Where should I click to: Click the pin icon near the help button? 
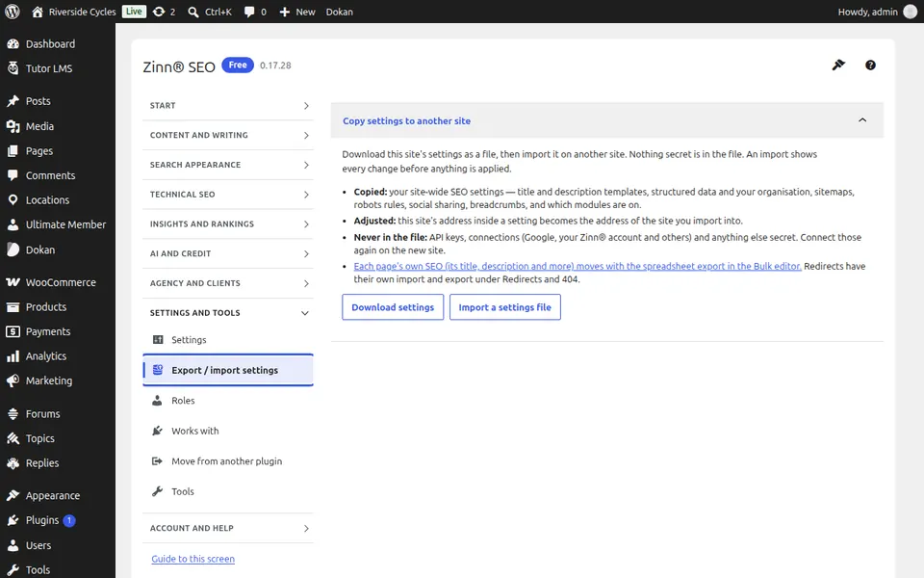coord(838,65)
